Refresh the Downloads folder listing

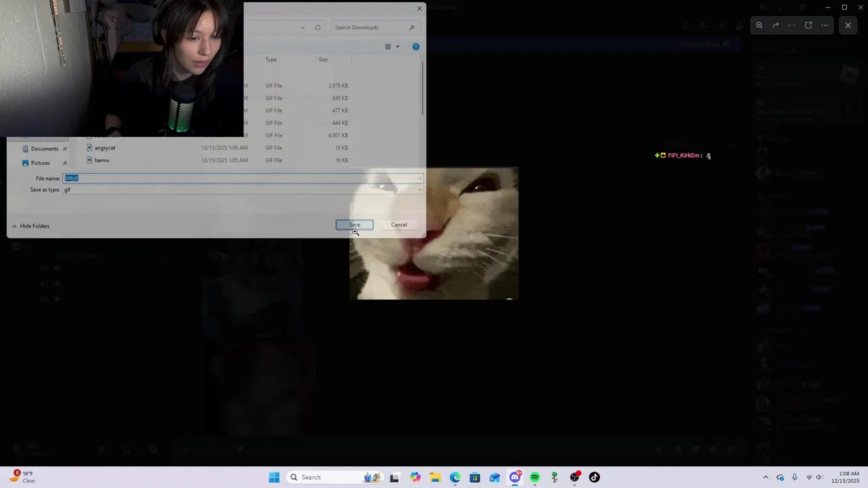point(317,28)
